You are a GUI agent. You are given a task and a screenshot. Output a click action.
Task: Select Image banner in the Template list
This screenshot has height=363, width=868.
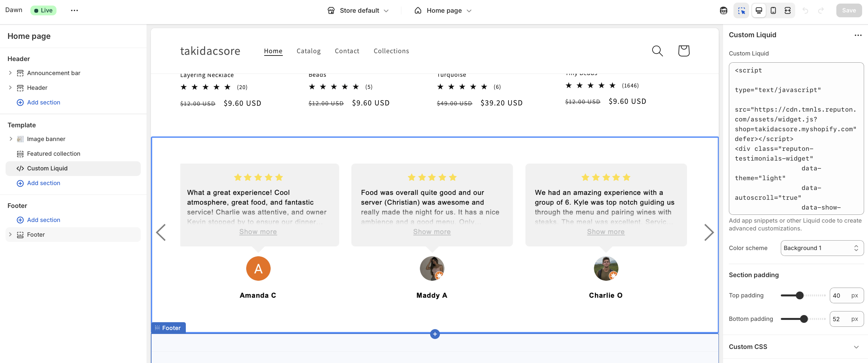tap(46, 139)
